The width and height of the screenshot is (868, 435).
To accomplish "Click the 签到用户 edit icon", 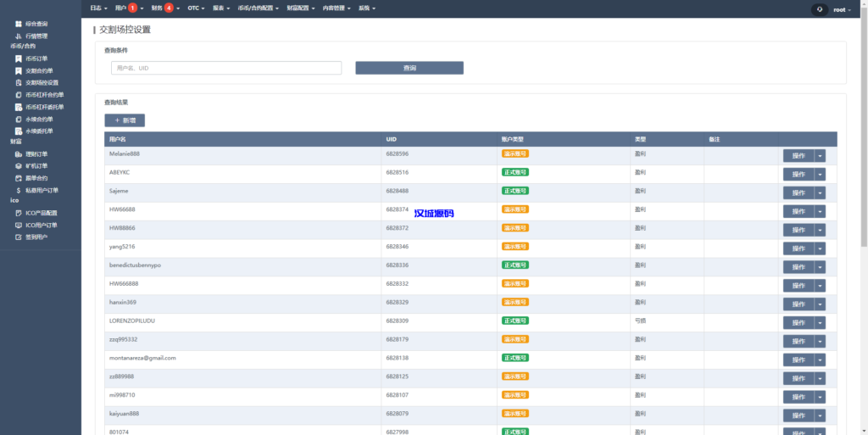I will click(x=19, y=237).
